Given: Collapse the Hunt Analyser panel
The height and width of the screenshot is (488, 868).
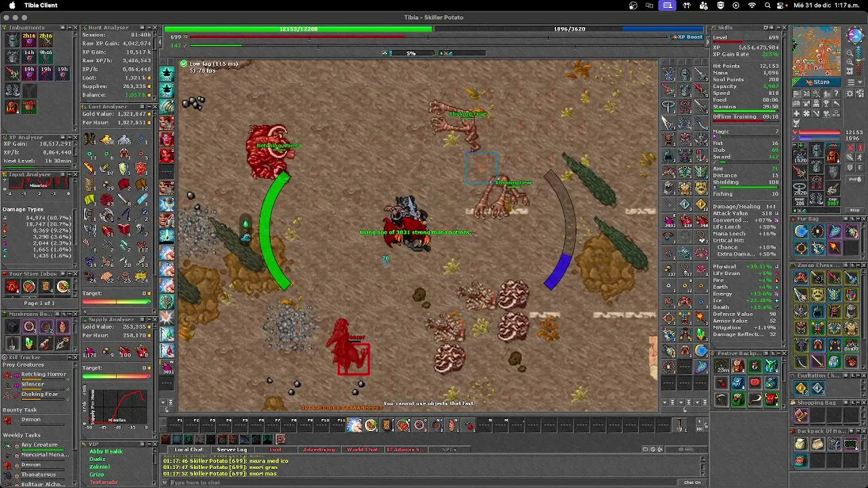Looking at the screenshot, I should 149,28.
